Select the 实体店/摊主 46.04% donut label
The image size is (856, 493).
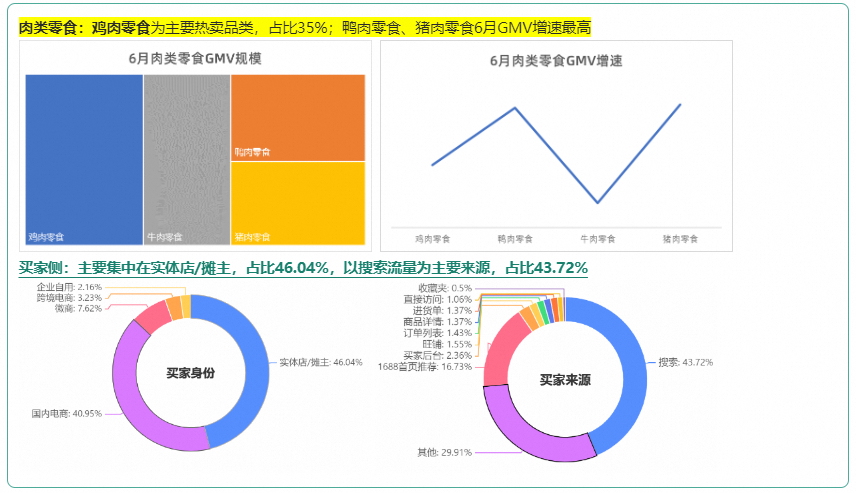coord(320,362)
